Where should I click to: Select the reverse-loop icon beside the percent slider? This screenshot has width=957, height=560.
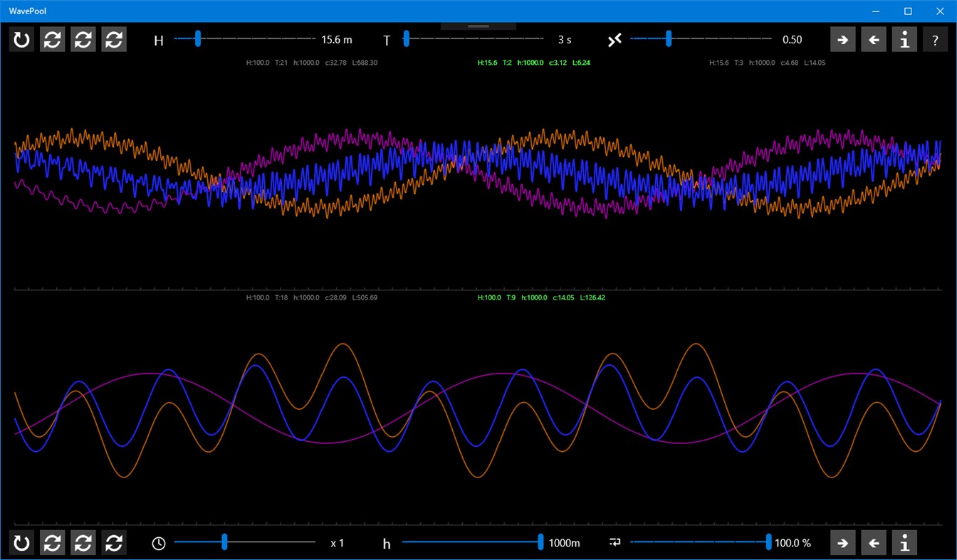pyautogui.click(x=614, y=542)
